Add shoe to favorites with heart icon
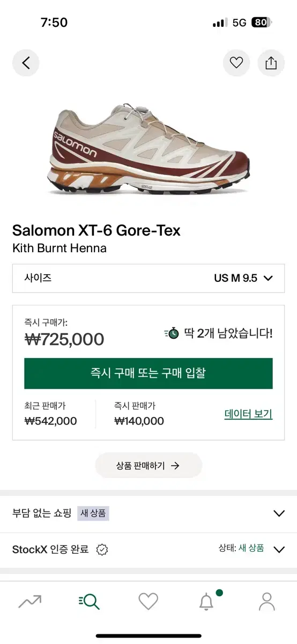This screenshot has height=644, width=297. coord(236,63)
